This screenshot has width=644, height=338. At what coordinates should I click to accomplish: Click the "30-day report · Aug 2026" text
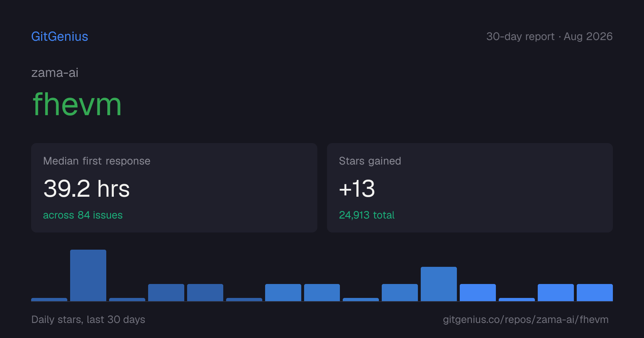tap(550, 36)
